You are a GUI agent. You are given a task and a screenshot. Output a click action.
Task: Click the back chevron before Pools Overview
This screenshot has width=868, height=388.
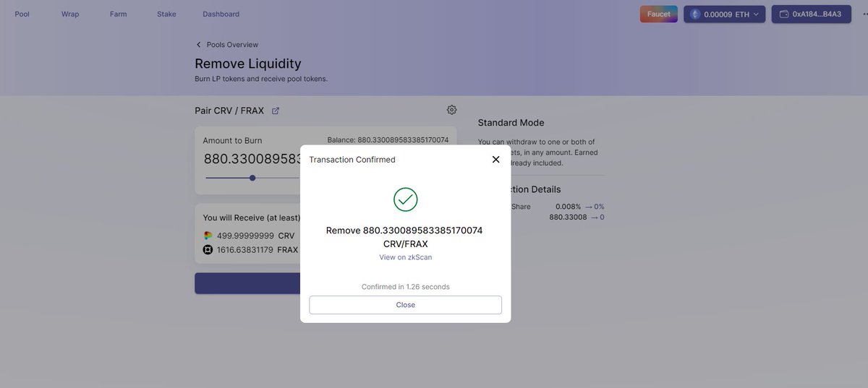point(199,45)
